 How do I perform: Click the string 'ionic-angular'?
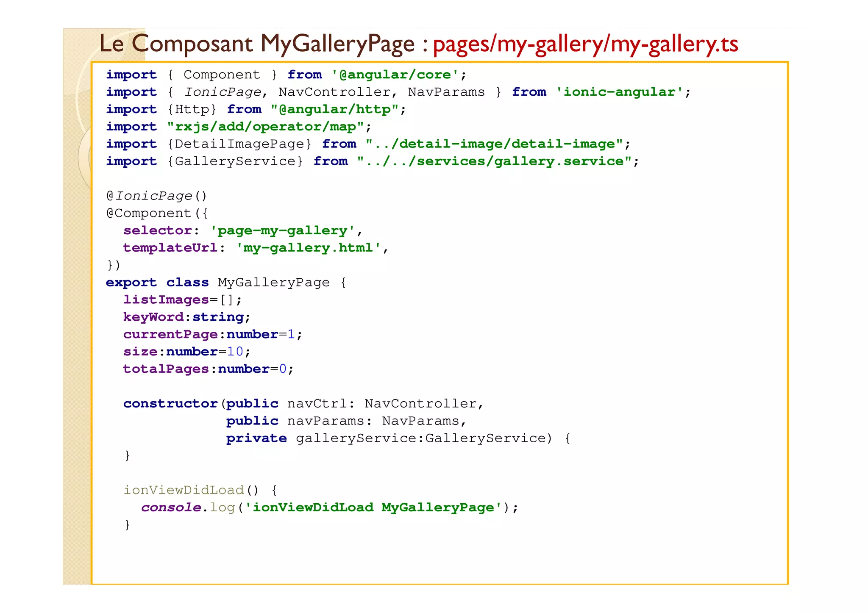coord(619,92)
